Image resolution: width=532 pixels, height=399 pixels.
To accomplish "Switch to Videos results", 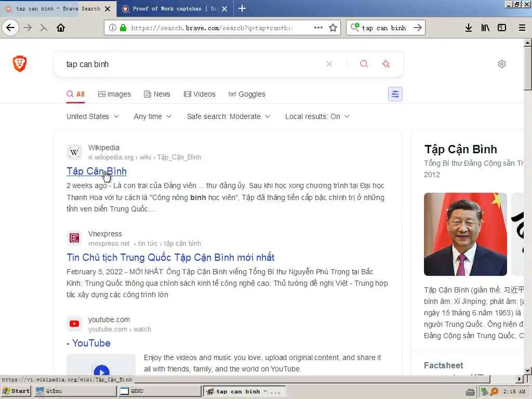I will click(199, 94).
